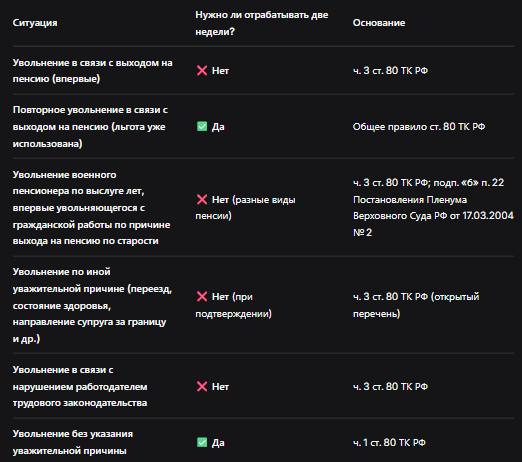
Task: Click 'ч. 3 ст. 80 ТК РФ (открытый перечень)'
Action: [416, 305]
